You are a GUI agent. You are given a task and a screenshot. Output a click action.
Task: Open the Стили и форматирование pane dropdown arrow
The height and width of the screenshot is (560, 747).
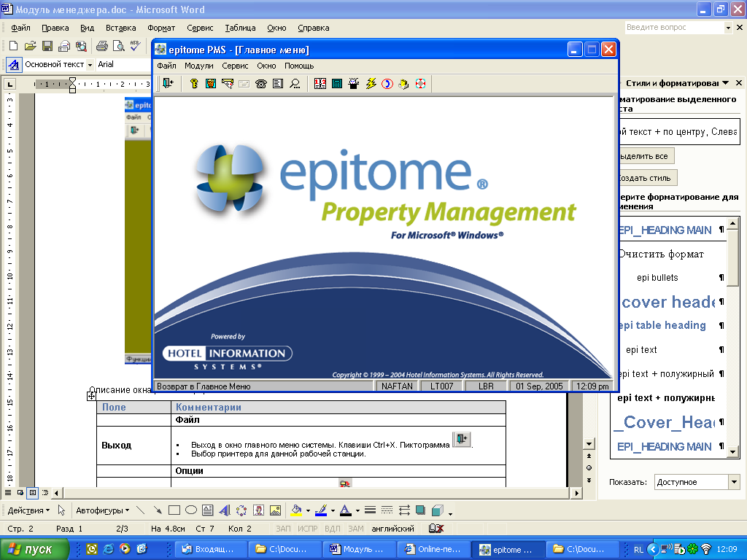click(x=725, y=83)
